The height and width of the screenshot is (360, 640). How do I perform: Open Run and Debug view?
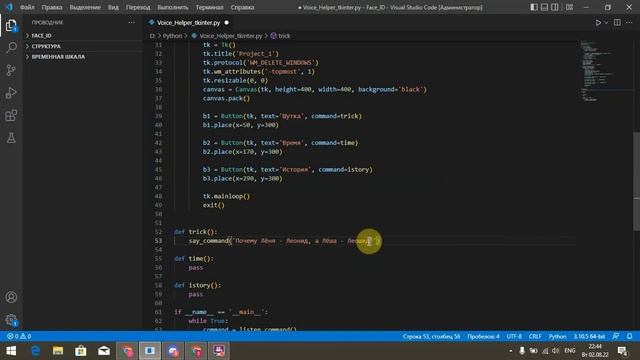[x=11, y=93]
